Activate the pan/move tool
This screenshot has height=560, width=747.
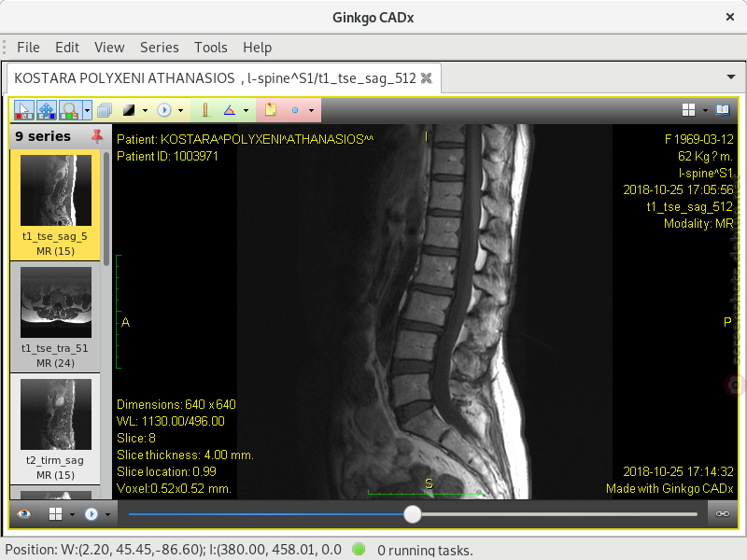pos(46,110)
